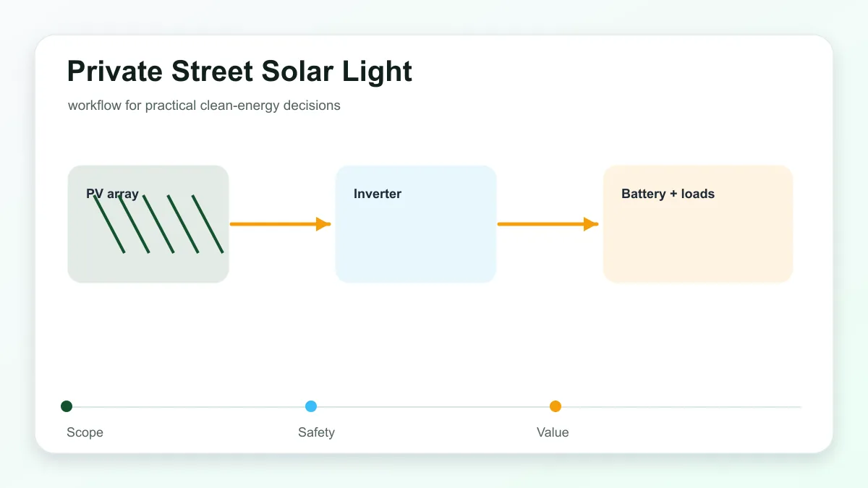Click the Battery + loads heading text
Image resolution: width=868 pixels, height=488 pixels.
[x=668, y=194]
